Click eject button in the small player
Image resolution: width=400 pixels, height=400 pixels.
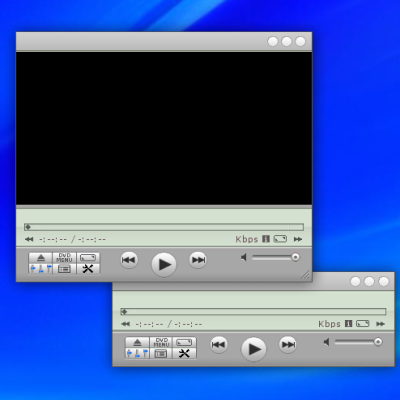(137, 342)
